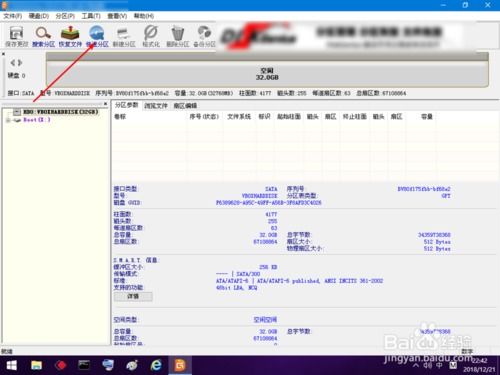
Task: Click the computer monitor taskbar icon
Action: pyautogui.click(x=108, y=365)
